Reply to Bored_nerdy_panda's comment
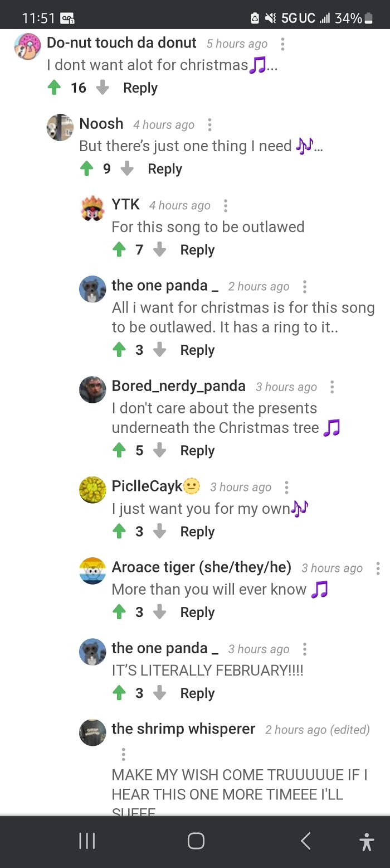 [x=197, y=451]
